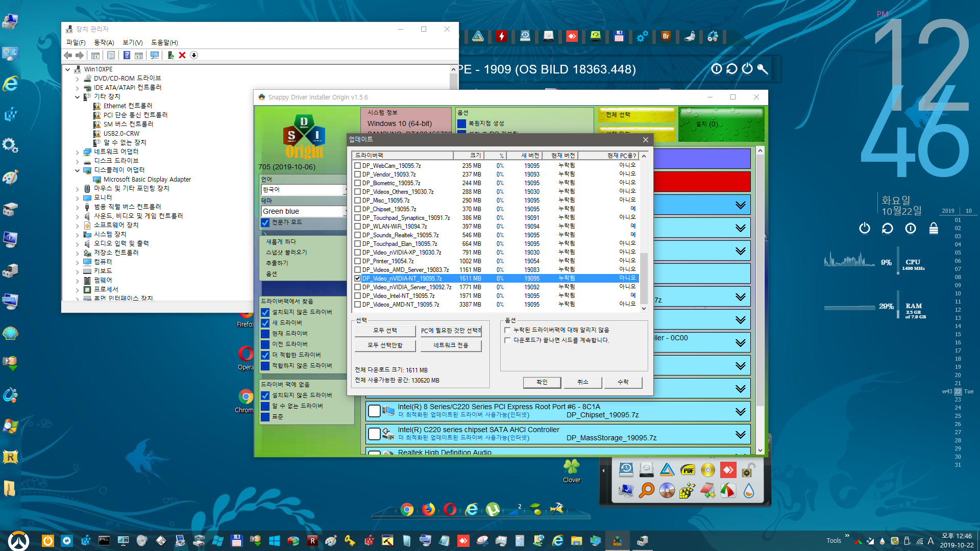Click the gear settings icon in left sidebar
The height and width of the screenshot is (551, 980).
[x=10, y=145]
